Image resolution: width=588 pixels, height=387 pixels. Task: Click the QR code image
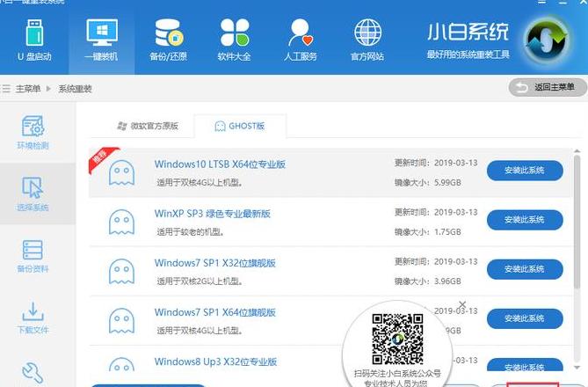click(x=397, y=339)
